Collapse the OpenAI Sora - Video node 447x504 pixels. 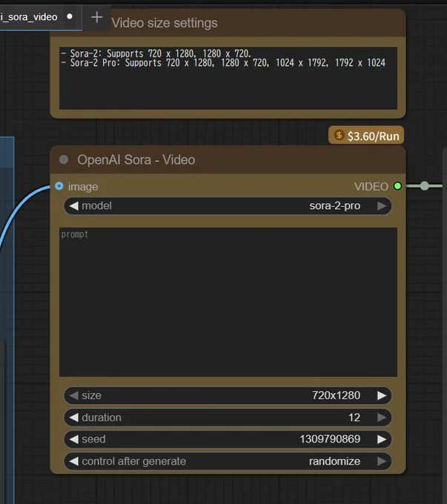64,159
